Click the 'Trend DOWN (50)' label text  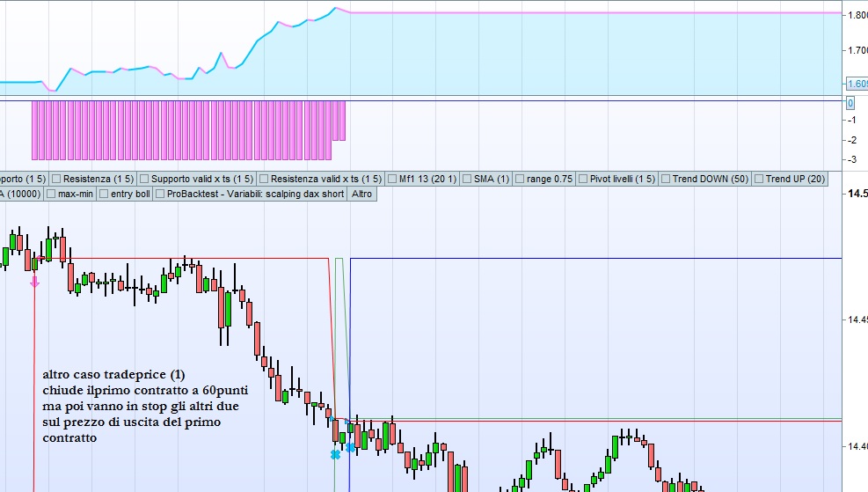coord(711,179)
